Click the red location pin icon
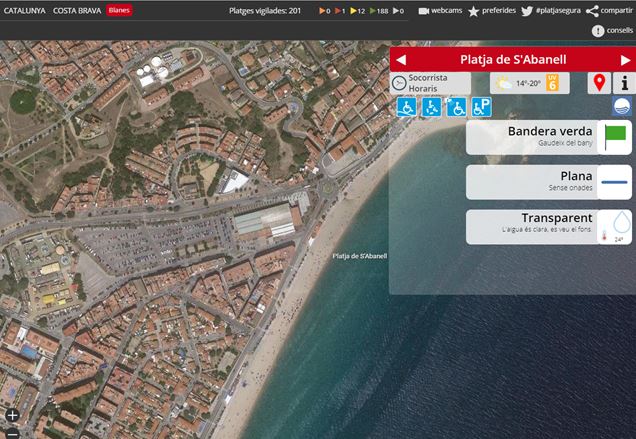This screenshot has height=439, width=636. (x=599, y=83)
